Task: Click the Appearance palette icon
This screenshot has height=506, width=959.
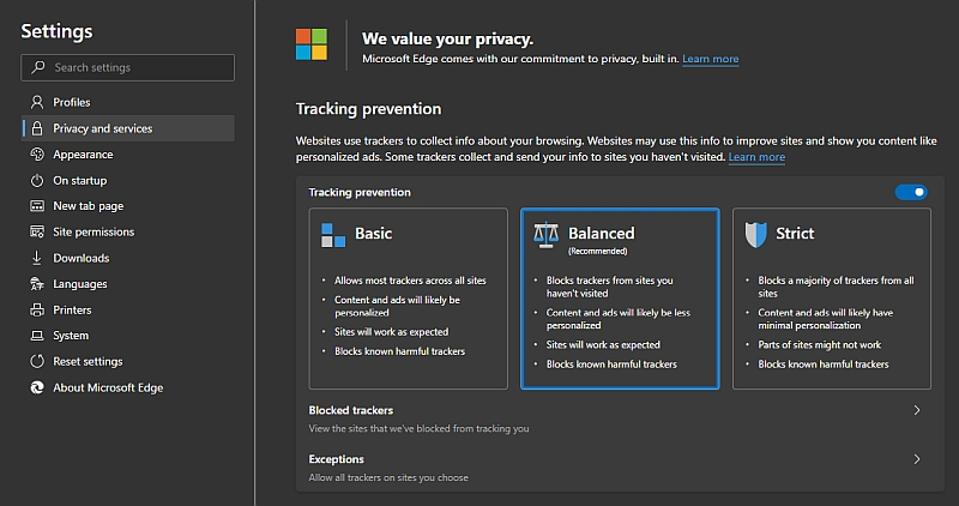Action: click(x=37, y=154)
